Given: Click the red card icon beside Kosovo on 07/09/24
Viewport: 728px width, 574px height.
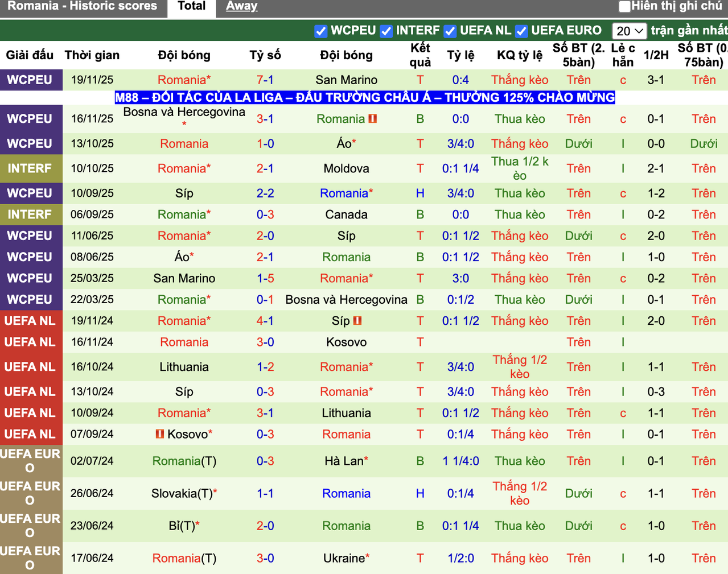Looking at the screenshot, I should click(160, 434).
